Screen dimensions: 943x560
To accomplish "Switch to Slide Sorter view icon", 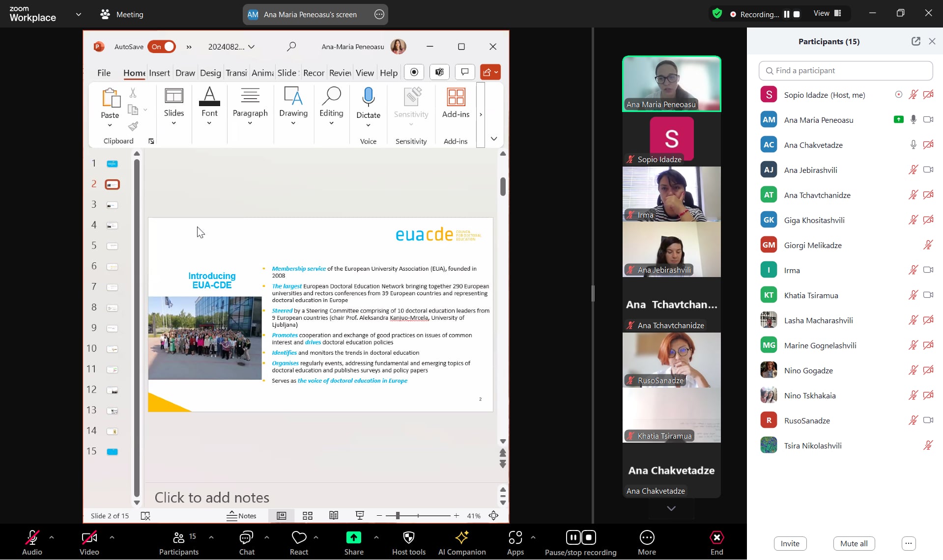I will [x=308, y=515].
